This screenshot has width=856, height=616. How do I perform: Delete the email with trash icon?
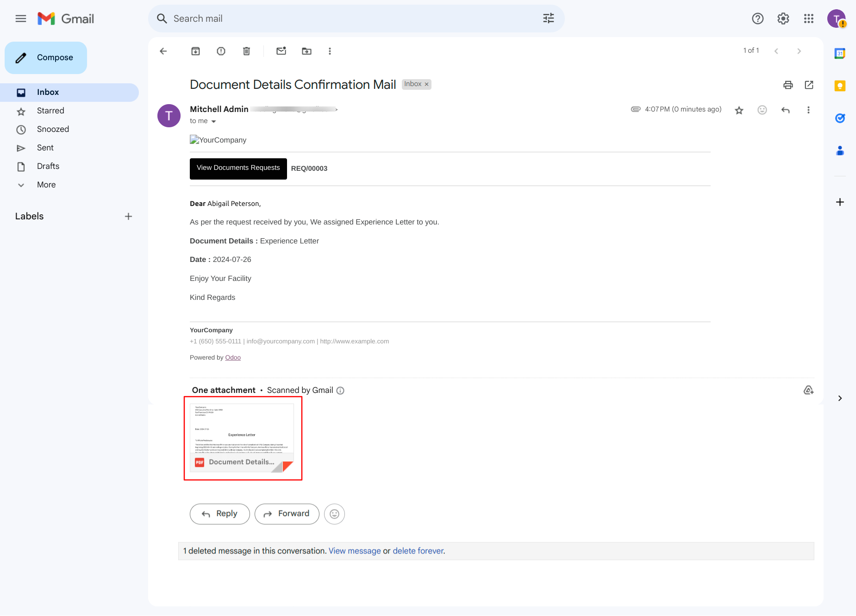click(x=247, y=51)
